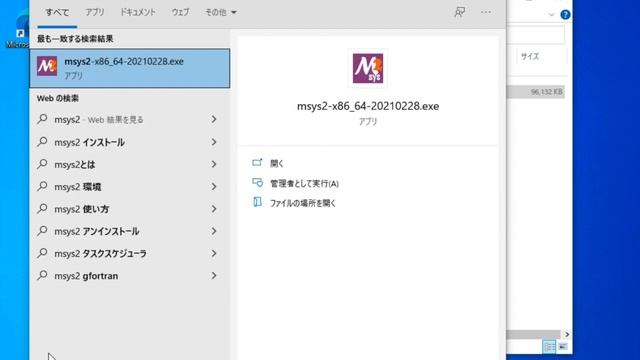The width and height of the screenshot is (640, 360).
Task: Open the three-dots options menu
Action: coord(486,12)
